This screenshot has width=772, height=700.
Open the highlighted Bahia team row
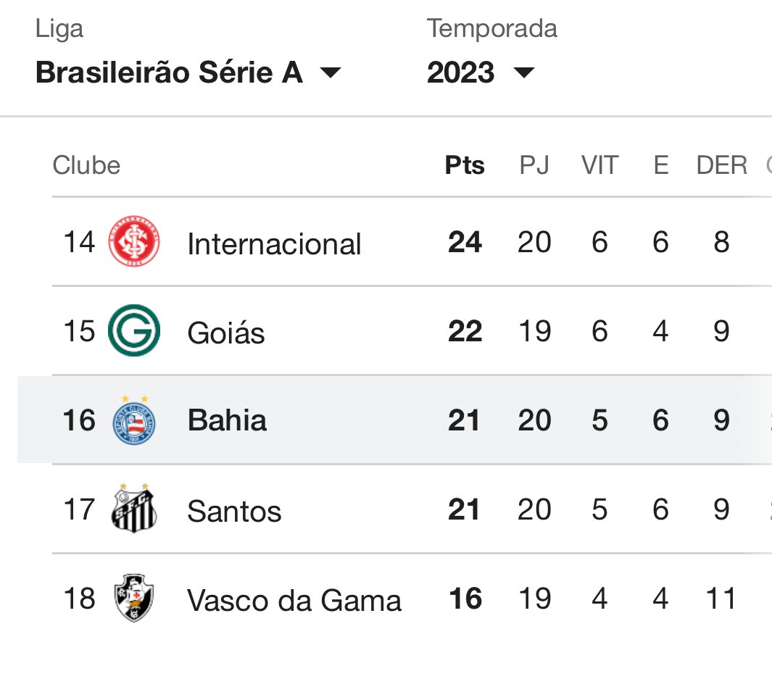[x=394, y=420]
